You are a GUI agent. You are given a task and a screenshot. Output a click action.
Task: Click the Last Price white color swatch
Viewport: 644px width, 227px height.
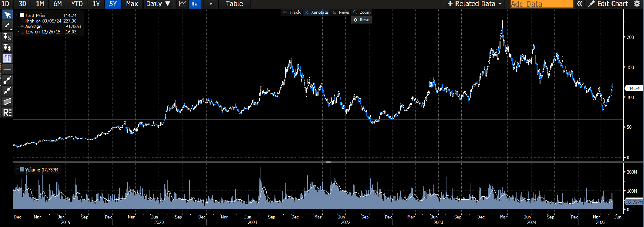coord(22,15)
